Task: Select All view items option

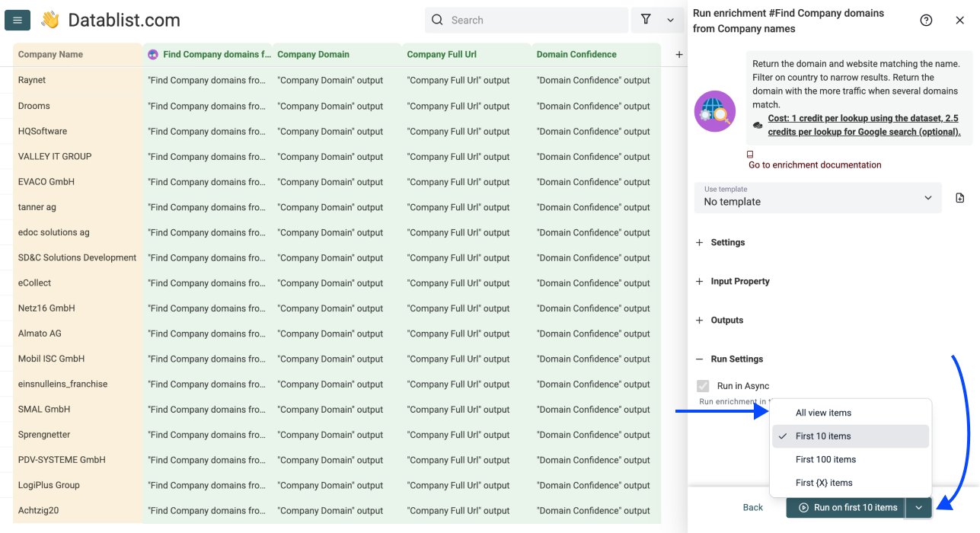Action: point(851,413)
